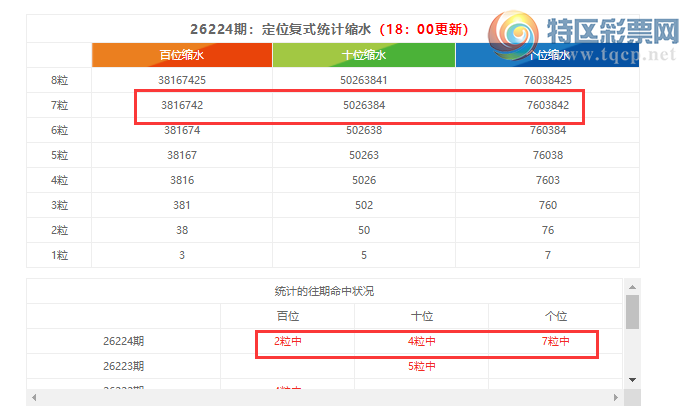This screenshot has height=418, width=689.
Task: Click the cell with value 5026
Action: tap(364, 180)
